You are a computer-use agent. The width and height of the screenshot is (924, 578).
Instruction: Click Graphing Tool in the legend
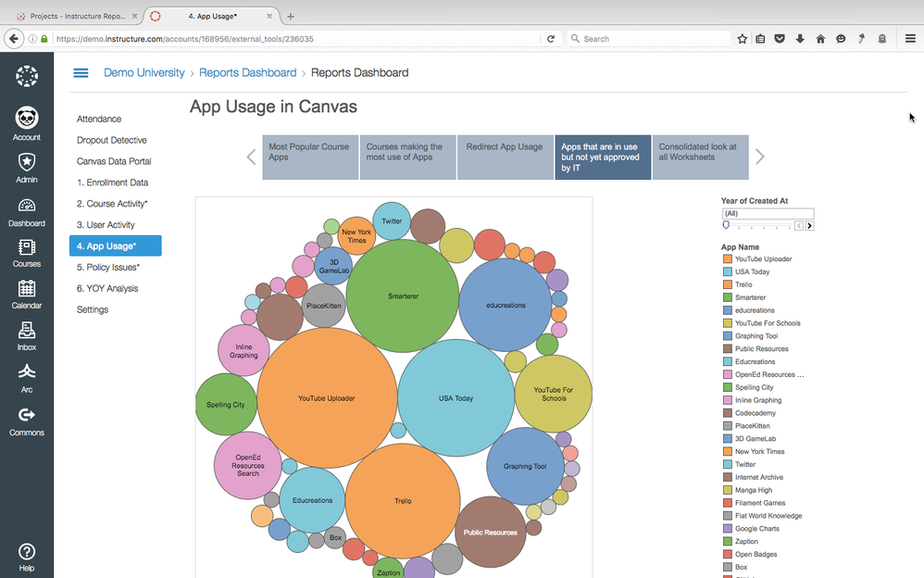[x=756, y=336]
